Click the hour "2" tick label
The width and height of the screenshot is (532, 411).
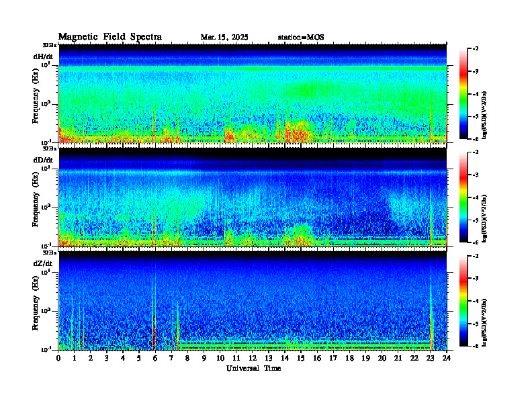[x=91, y=358]
